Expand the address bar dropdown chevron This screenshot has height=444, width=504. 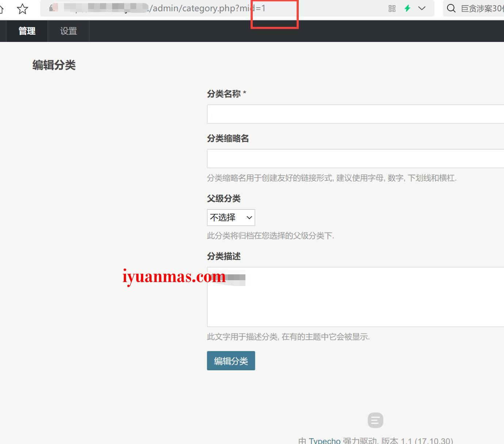point(422,8)
